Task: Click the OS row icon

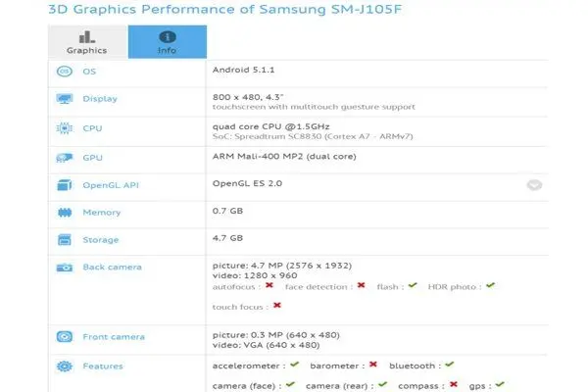Action: pyautogui.click(x=65, y=72)
